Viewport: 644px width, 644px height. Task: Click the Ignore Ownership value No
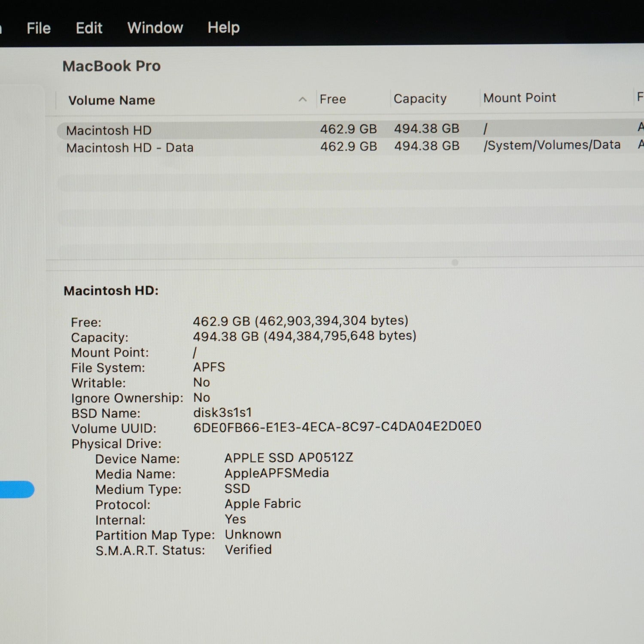coord(202,398)
